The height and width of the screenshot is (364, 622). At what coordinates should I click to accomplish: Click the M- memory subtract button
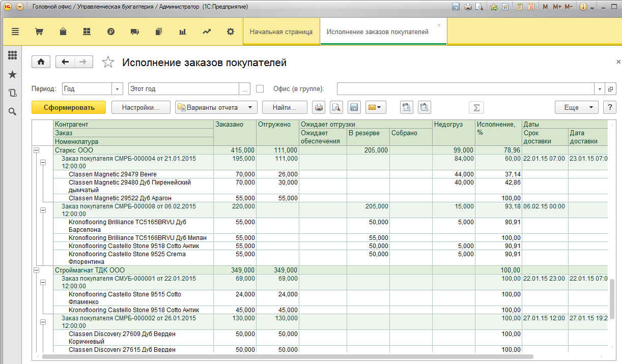(x=569, y=7)
